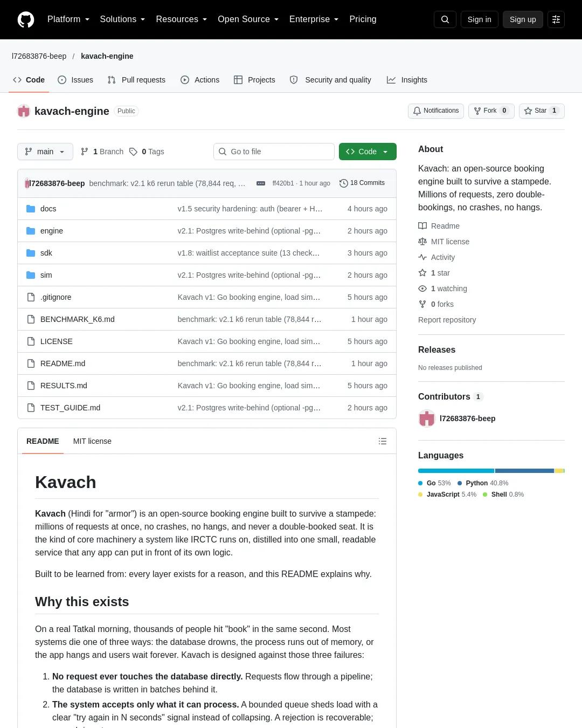The width and height of the screenshot is (582, 728).
Task: Click the pulse icon beside Activity
Action: tap(422, 257)
